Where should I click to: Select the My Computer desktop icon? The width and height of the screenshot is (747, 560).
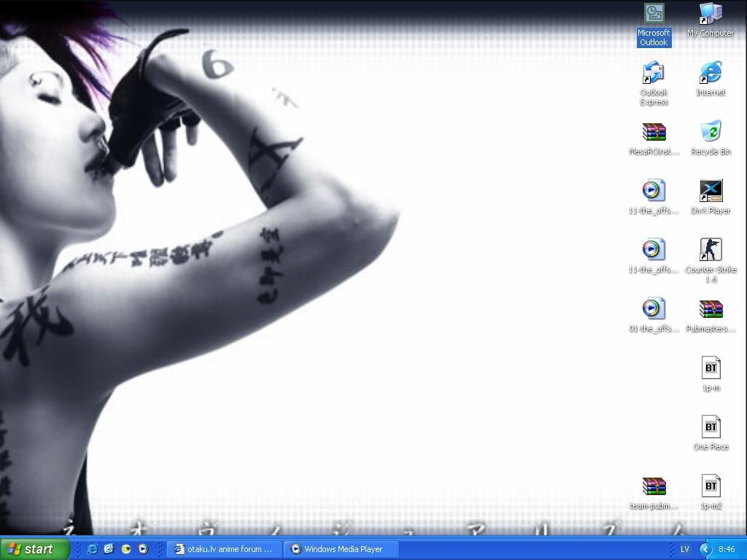click(711, 20)
